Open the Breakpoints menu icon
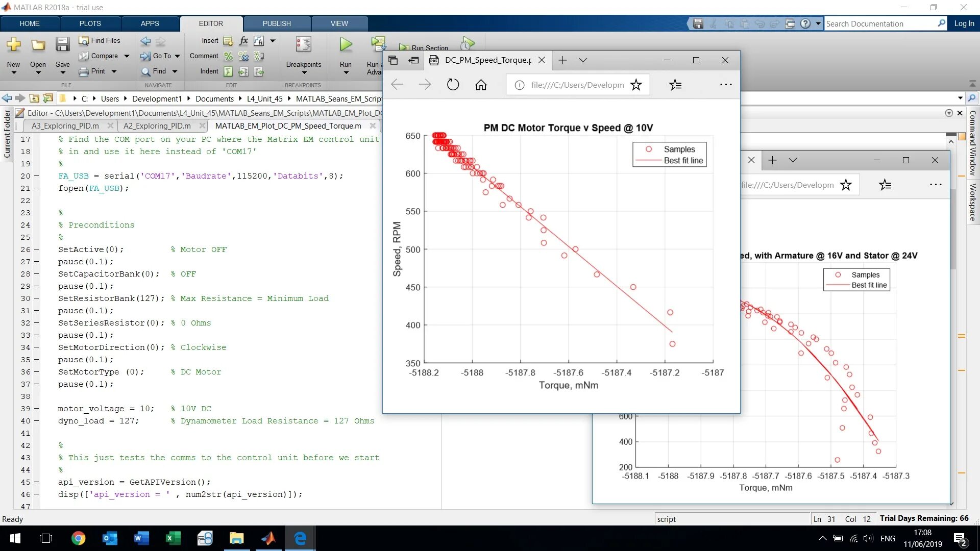Screen dimensions: 980x551 [303, 45]
